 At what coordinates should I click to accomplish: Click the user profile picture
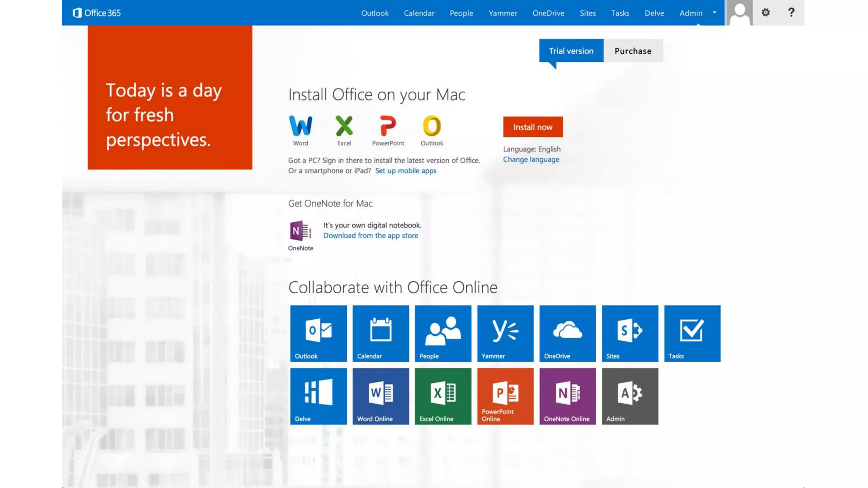(740, 13)
